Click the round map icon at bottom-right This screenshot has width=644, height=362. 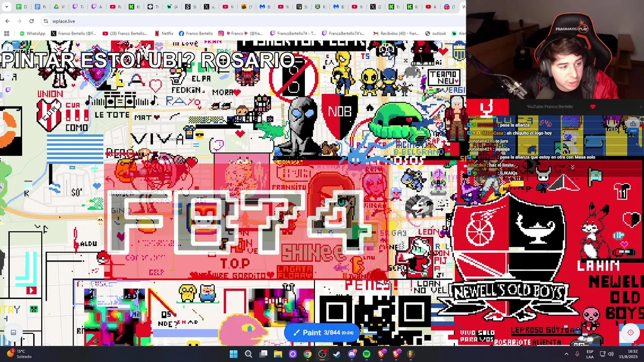point(630,332)
